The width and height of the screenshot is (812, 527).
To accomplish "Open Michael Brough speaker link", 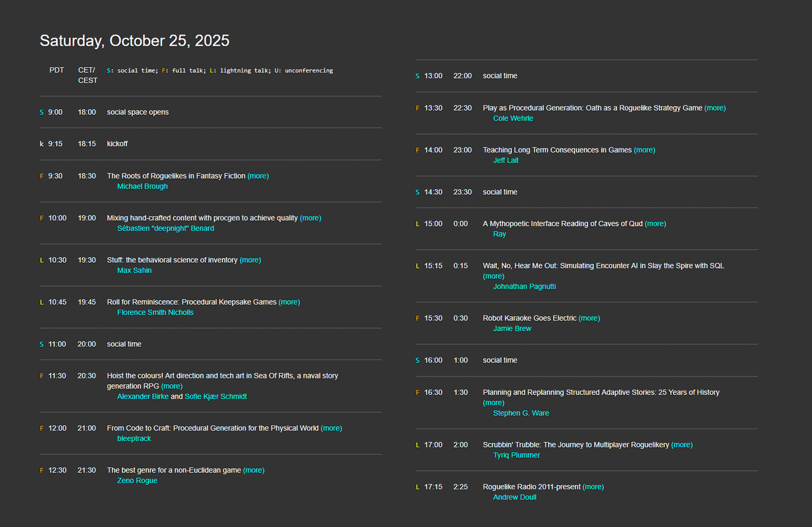I will point(142,187).
